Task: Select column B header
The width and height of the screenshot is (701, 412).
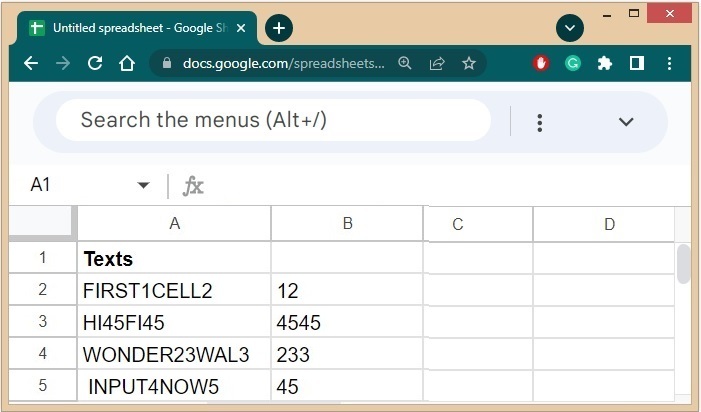Action: coord(347,223)
